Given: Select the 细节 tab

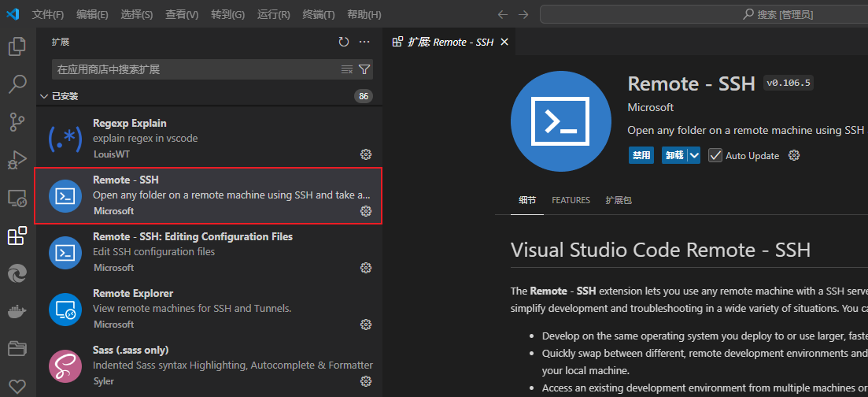Looking at the screenshot, I should pos(527,200).
